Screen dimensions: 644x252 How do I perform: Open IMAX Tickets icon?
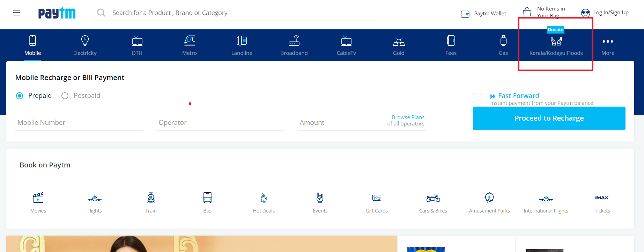point(602,197)
